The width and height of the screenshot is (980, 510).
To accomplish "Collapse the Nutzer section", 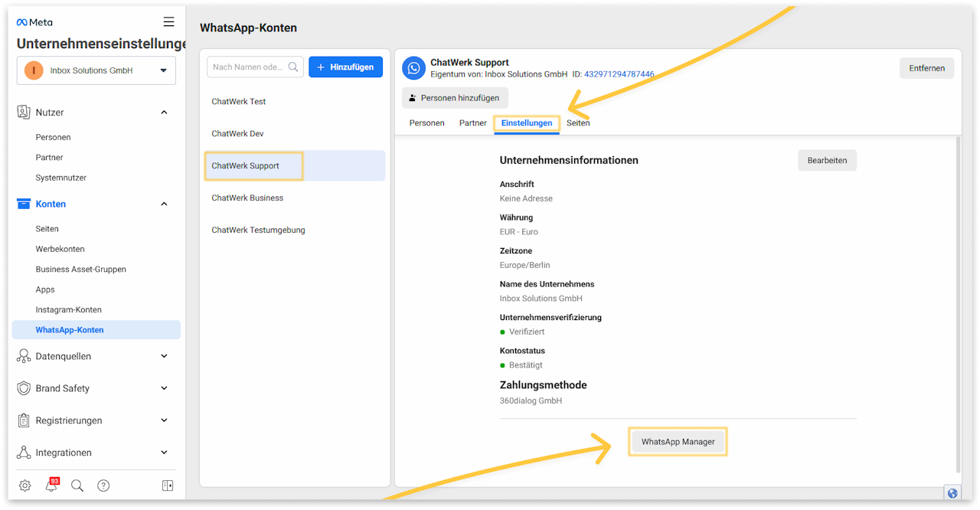I will click(164, 113).
